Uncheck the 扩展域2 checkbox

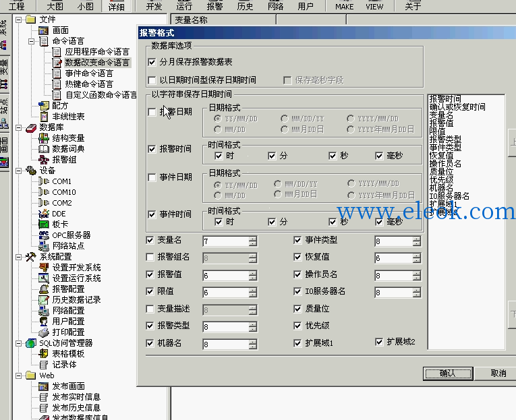[x=379, y=342]
